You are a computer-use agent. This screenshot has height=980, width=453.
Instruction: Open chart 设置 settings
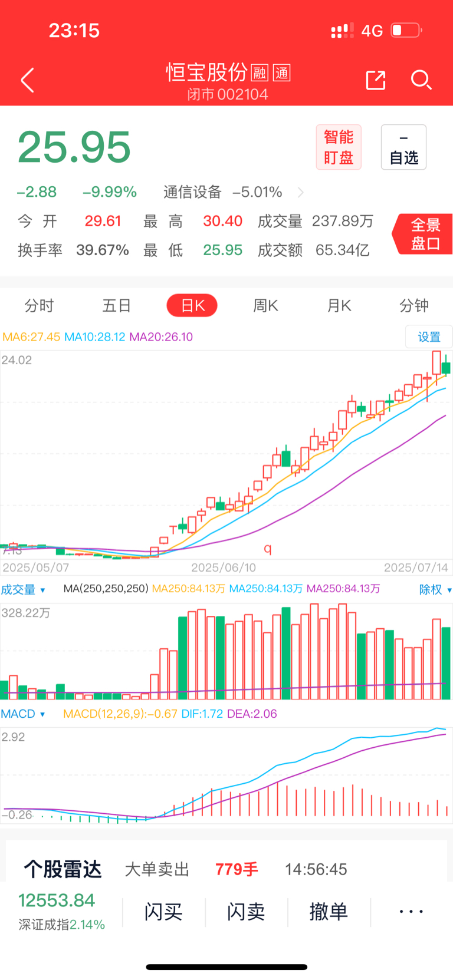tap(429, 336)
